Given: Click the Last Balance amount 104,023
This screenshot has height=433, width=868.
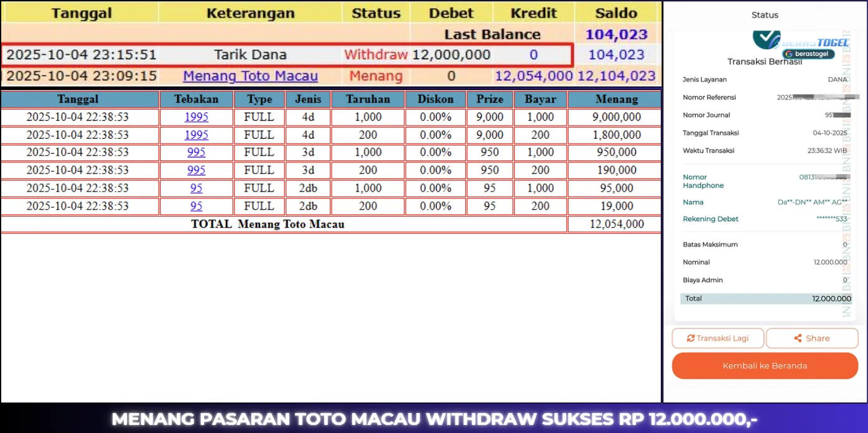Looking at the screenshot, I should click(x=616, y=34).
